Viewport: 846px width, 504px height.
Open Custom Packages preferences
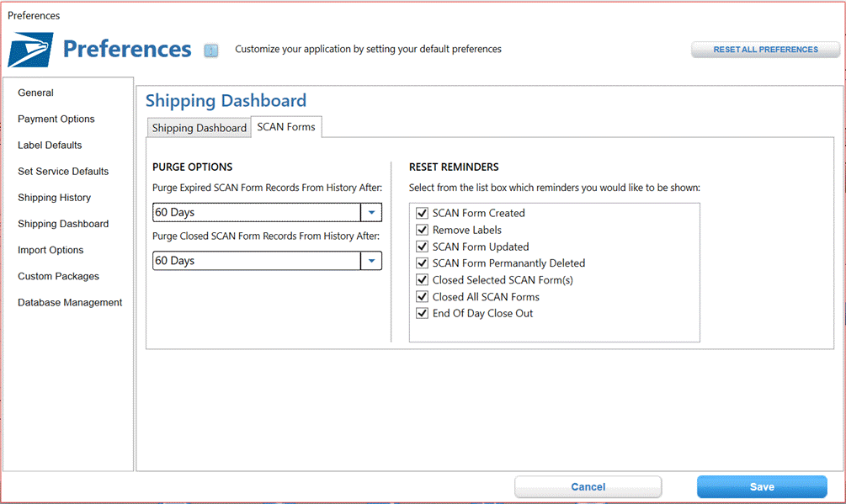[x=58, y=277]
